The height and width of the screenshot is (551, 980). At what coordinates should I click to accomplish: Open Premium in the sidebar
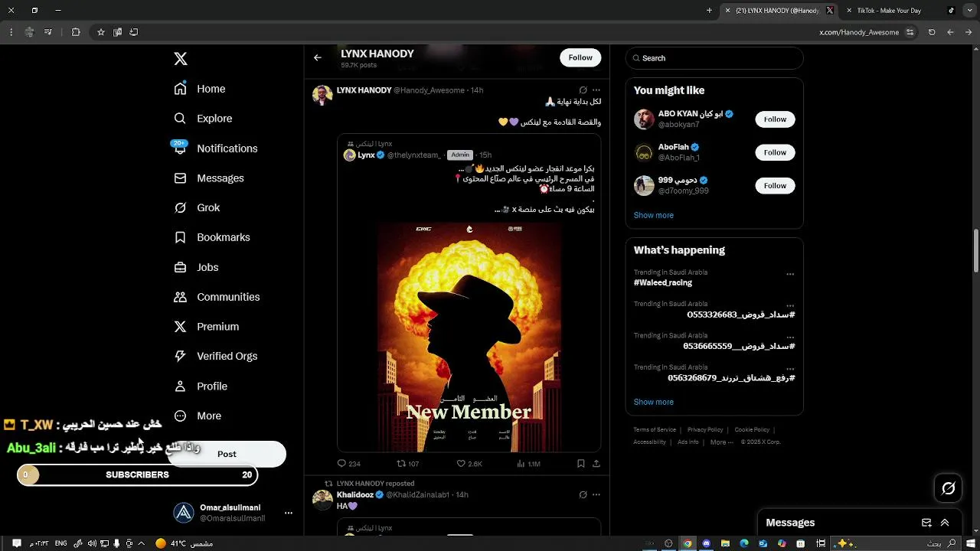pos(206,327)
